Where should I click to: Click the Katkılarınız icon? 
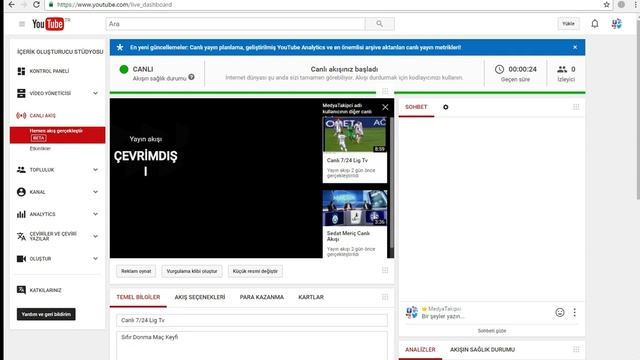(x=21, y=290)
